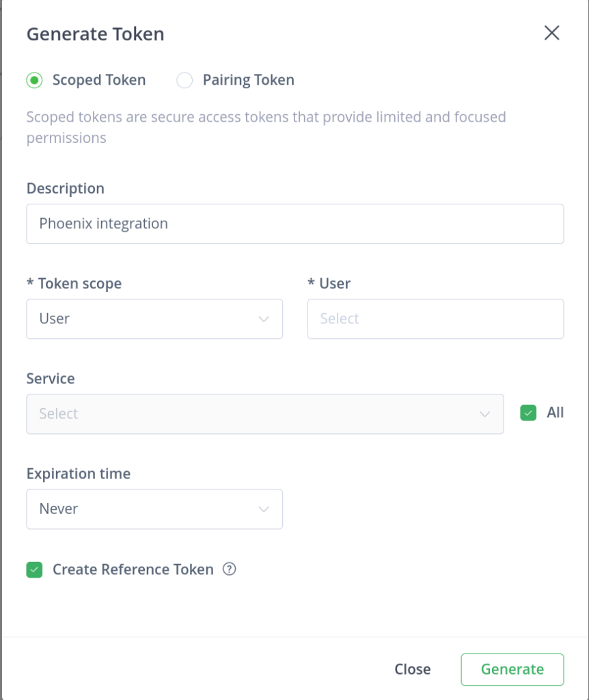589x700 pixels.
Task: Uncheck the All services checkbox
Action: [528, 413]
